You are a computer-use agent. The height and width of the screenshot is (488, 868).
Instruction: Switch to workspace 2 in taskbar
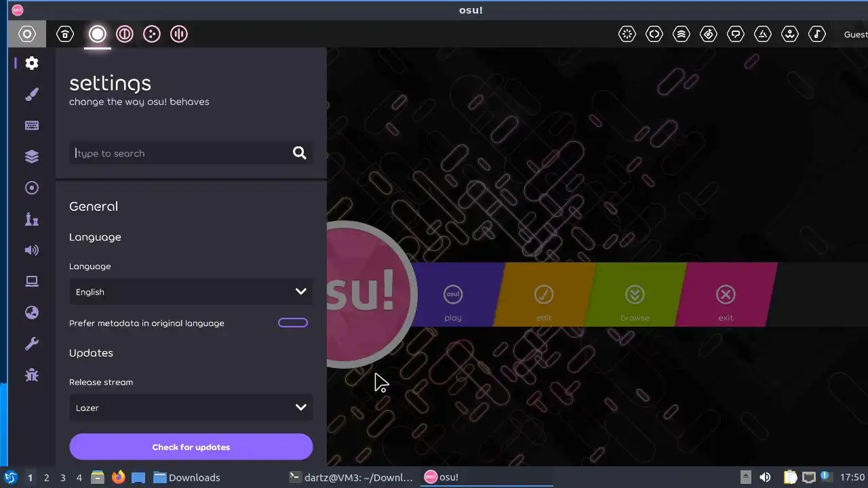tap(46, 478)
